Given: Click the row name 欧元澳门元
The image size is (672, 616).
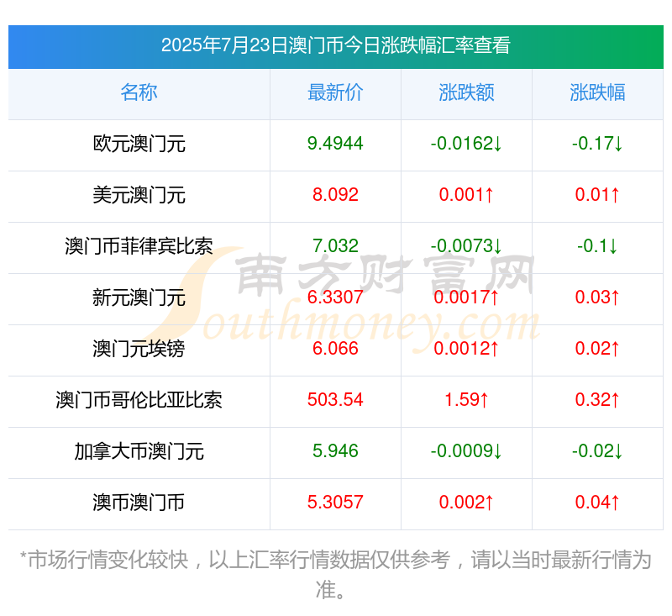Looking at the screenshot, I should (139, 144).
